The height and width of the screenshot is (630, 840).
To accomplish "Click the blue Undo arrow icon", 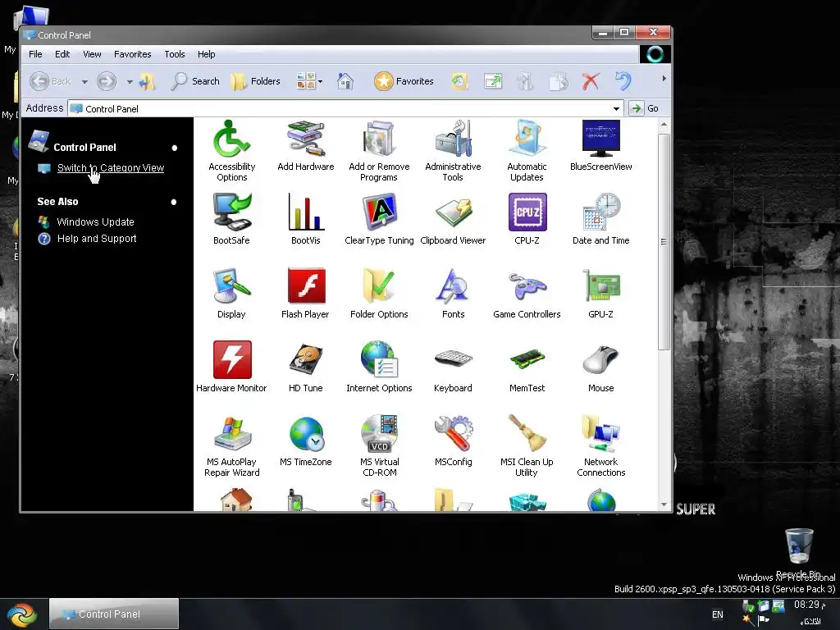I will click(623, 81).
